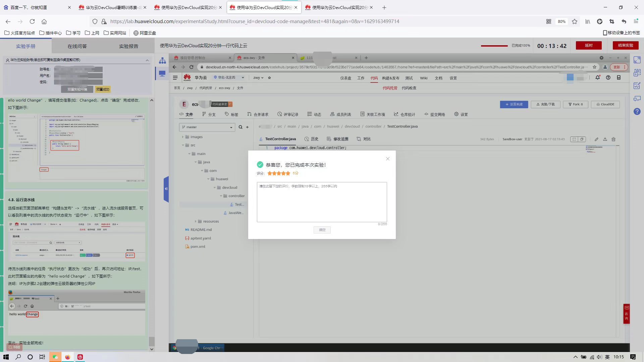This screenshot has height=362, width=644.
Task: Click the 结束实验 button
Action: click(x=625, y=45)
